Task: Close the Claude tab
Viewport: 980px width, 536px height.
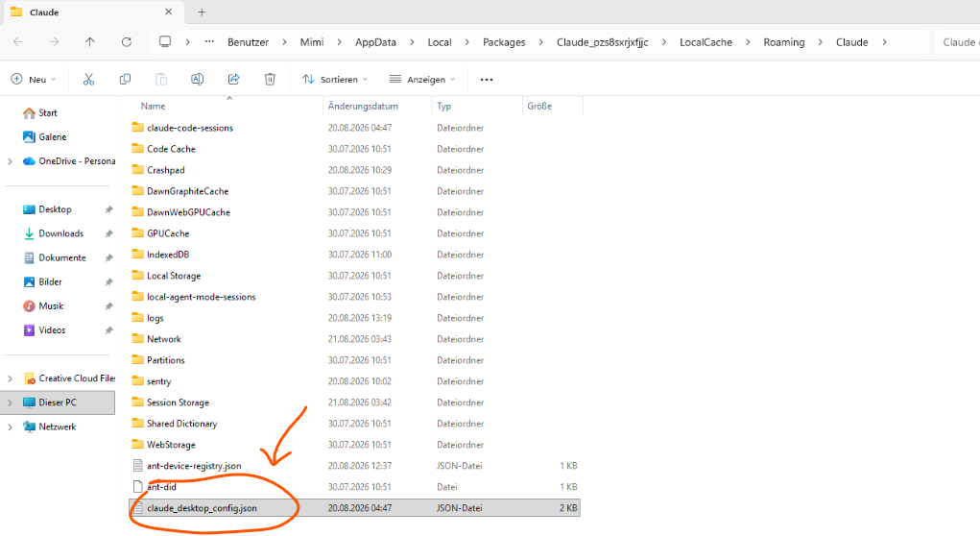Action: tap(168, 12)
